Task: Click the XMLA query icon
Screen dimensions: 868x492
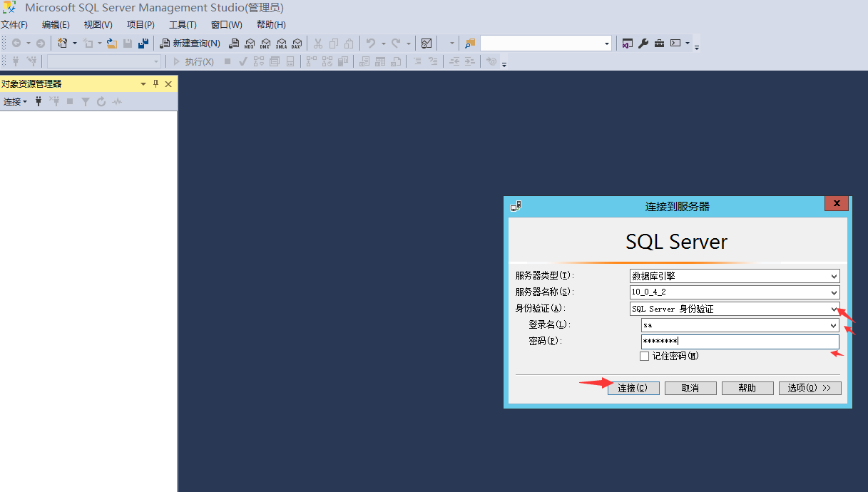Action: click(281, 43)
